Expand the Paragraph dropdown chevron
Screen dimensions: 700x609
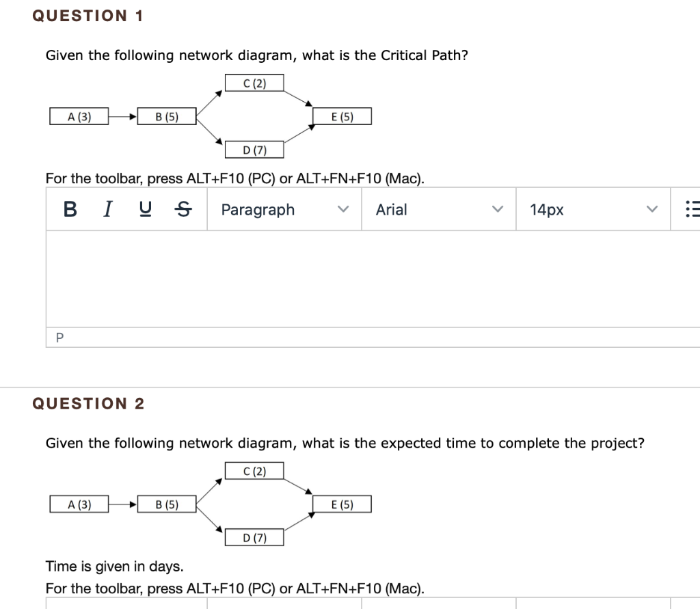pos(344,210)
